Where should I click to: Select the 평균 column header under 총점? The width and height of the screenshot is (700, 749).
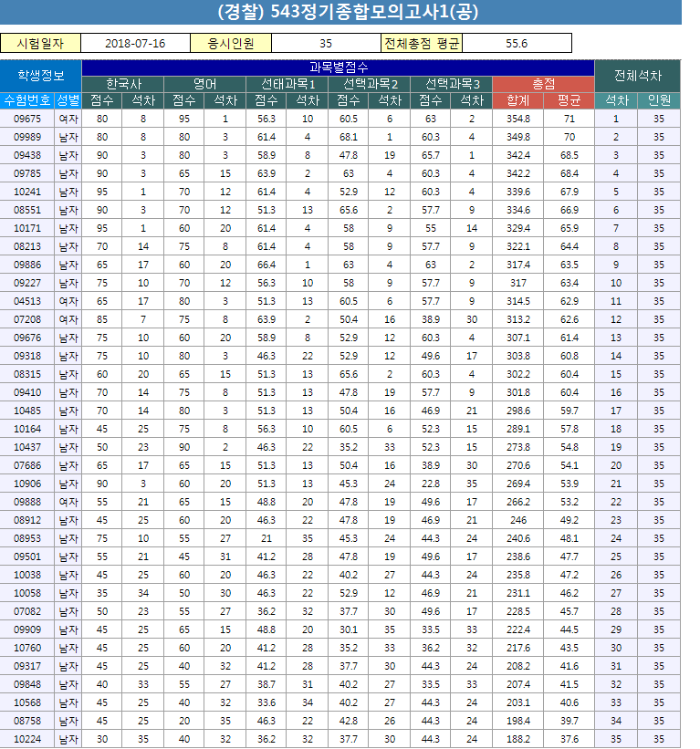point(569,100)
